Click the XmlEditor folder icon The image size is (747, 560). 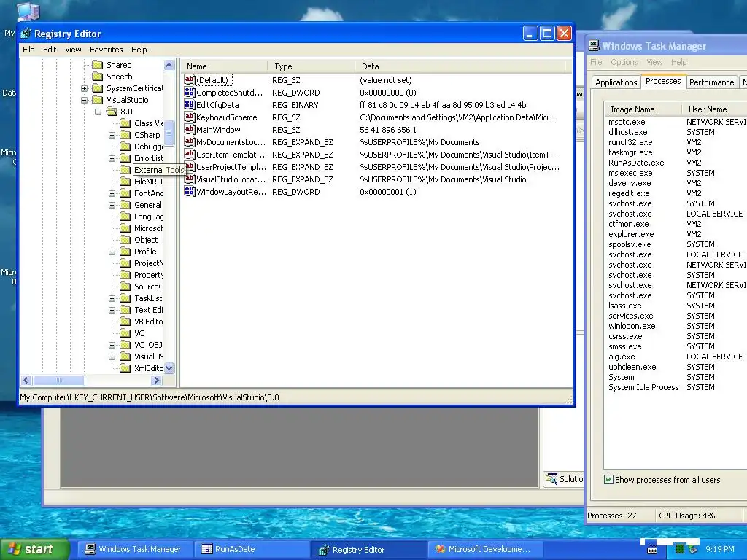tap(125, 368)
